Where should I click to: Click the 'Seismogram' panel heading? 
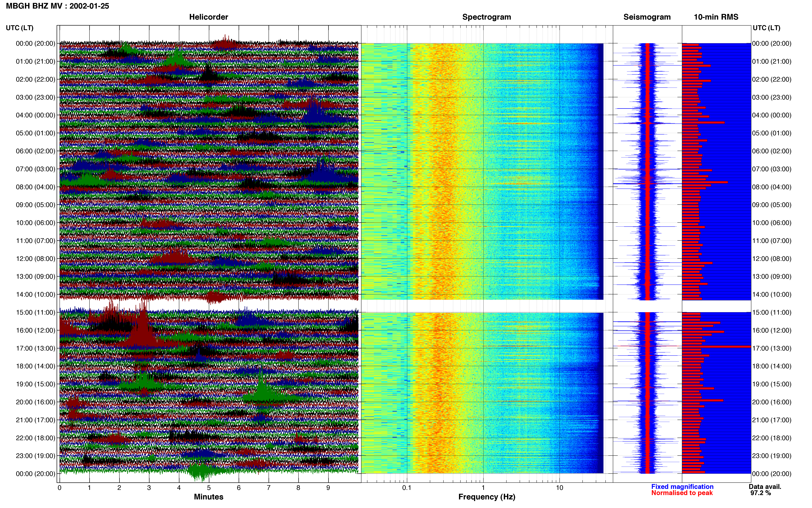[647, 17]
